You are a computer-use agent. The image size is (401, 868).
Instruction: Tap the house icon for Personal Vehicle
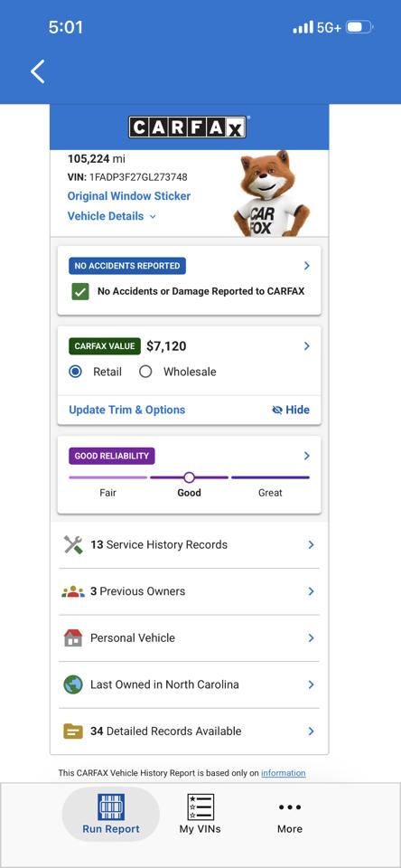click(73, 637)
